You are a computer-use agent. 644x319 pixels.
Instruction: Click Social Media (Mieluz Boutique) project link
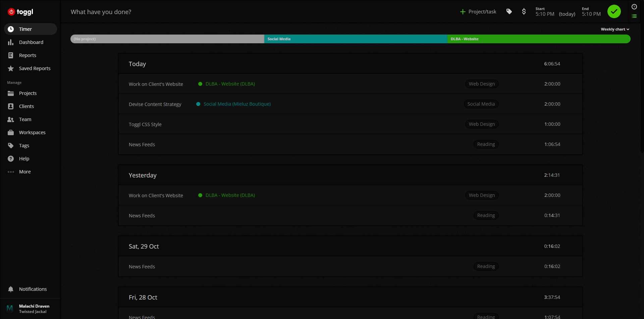[x=237, y=104]
